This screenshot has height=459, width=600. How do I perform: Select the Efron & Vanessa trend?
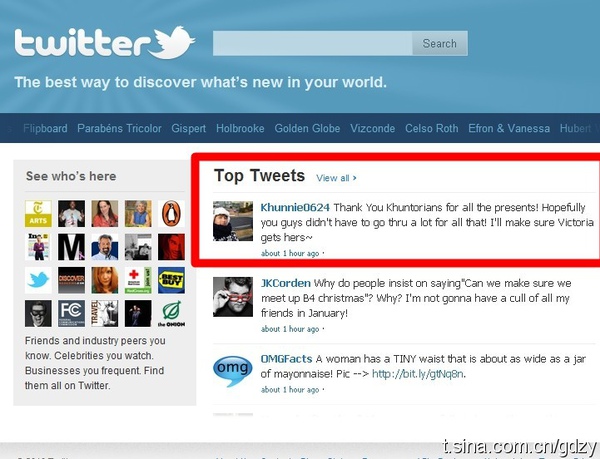pyautogui.click(x=509, y=128)
